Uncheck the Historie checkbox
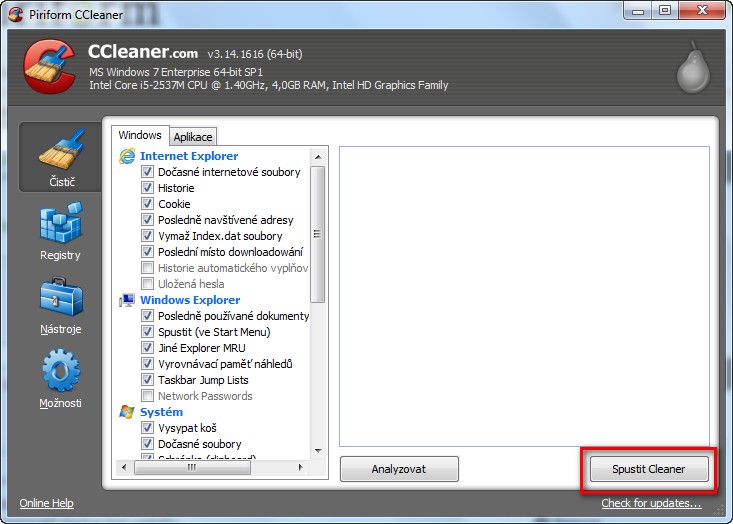Viewport: 733px width, 524px height. 147,188
